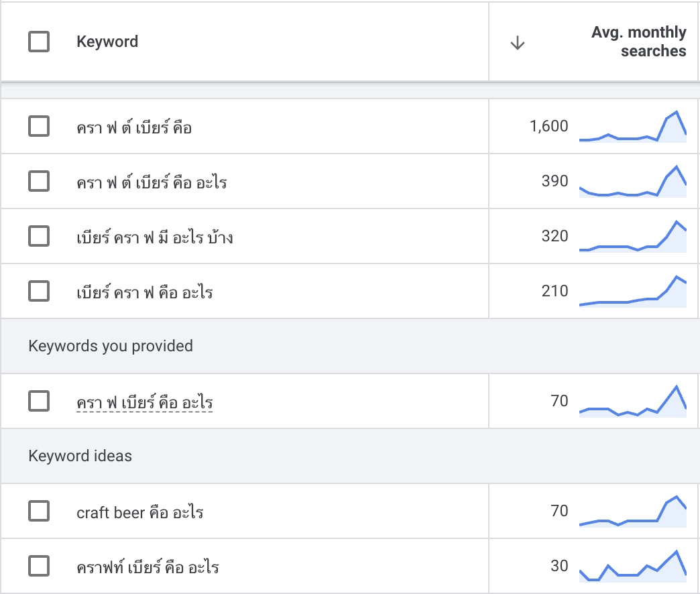Enable the checkbox on the 210 searches row
The width and height of the screenshot is (700, 594).
[x=39, y=291]
